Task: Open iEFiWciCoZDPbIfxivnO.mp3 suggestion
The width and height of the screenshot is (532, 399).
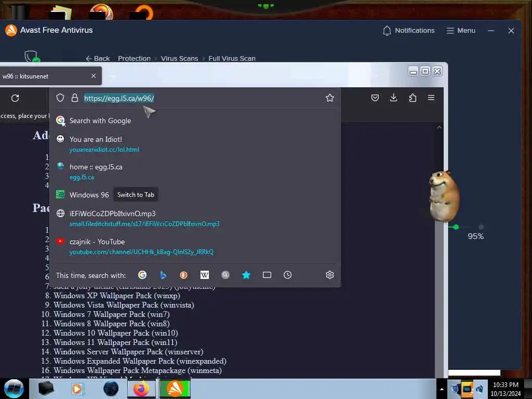Action: click(x=195, y=219)
